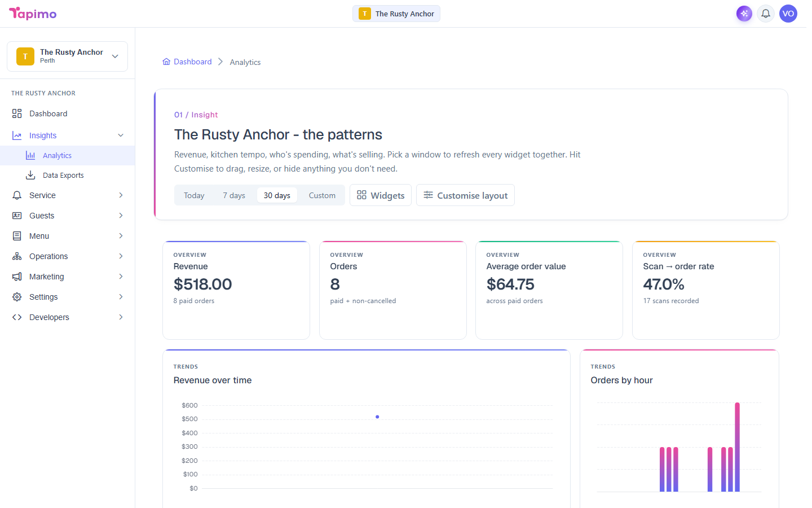Image resolution: width=812 pixels, height=508 pixels.
Task: Click the Developers code brackets icon
Action: [x=17, y=317]
